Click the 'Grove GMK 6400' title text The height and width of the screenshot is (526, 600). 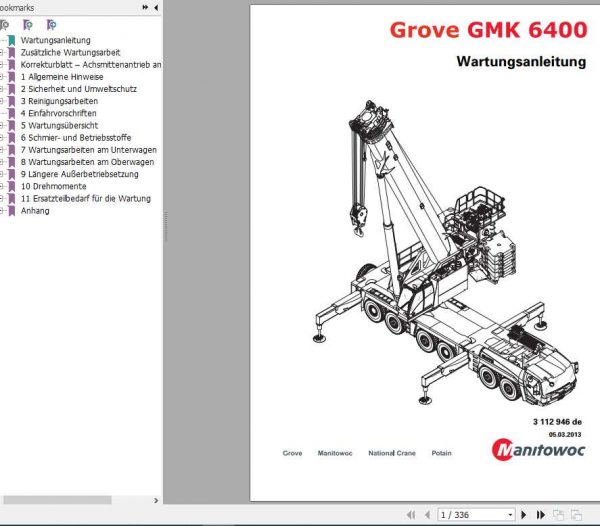pos(488,30)
